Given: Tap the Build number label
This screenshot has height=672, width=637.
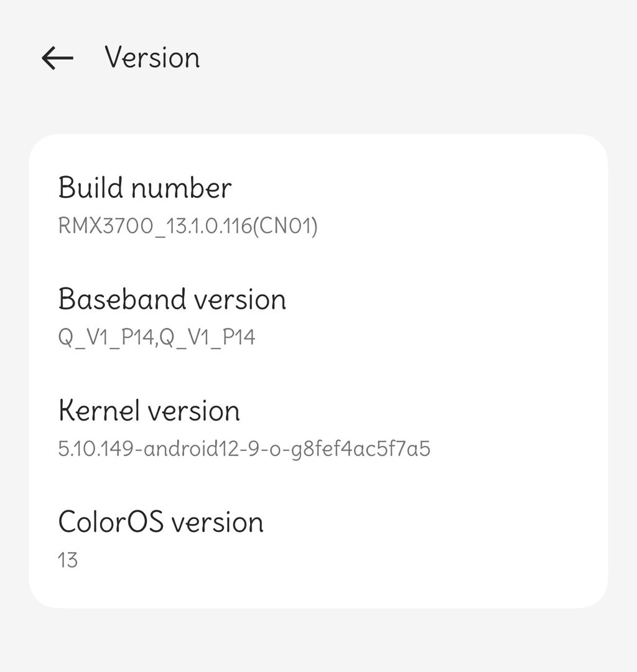Looking at the screenshot, I should (x=145, y=188).
